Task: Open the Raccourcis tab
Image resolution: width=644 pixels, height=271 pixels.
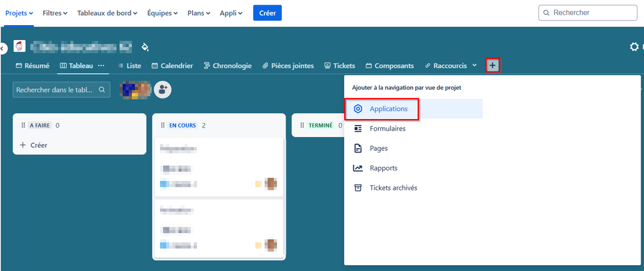Action: (446, 66)
